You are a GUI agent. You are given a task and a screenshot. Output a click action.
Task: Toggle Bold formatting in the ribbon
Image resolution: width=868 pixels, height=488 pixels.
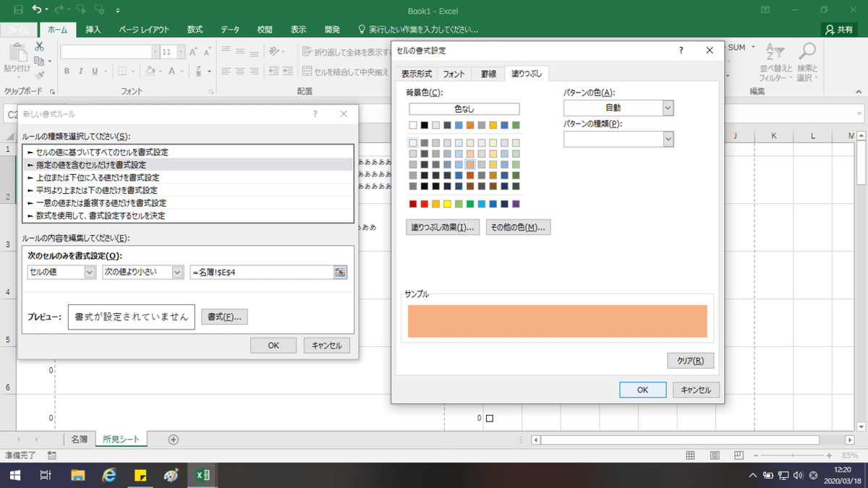tap(66, 71)
